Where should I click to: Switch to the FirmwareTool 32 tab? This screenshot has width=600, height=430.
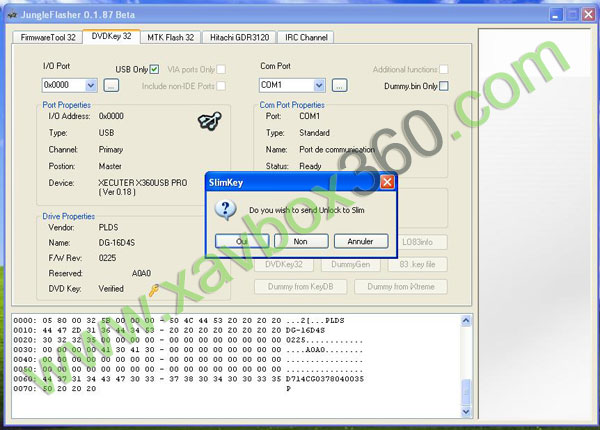(48, 37)
